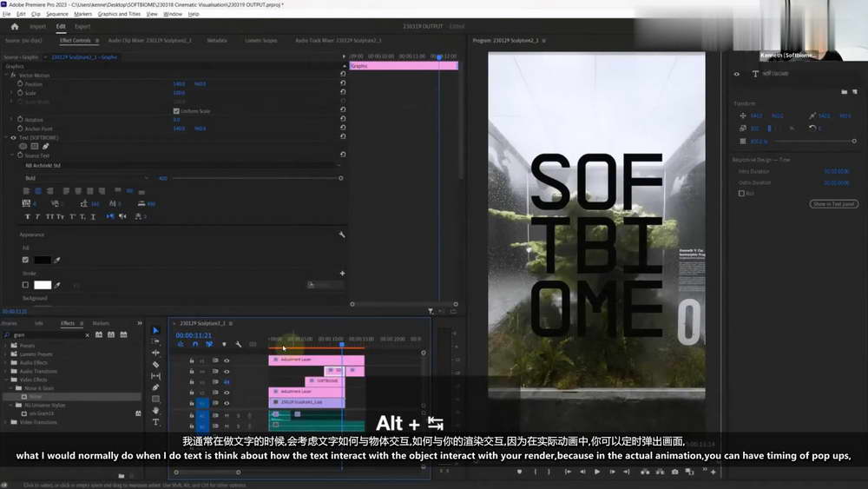
Task: Open Sequence menu
Action: coord(57,14)
